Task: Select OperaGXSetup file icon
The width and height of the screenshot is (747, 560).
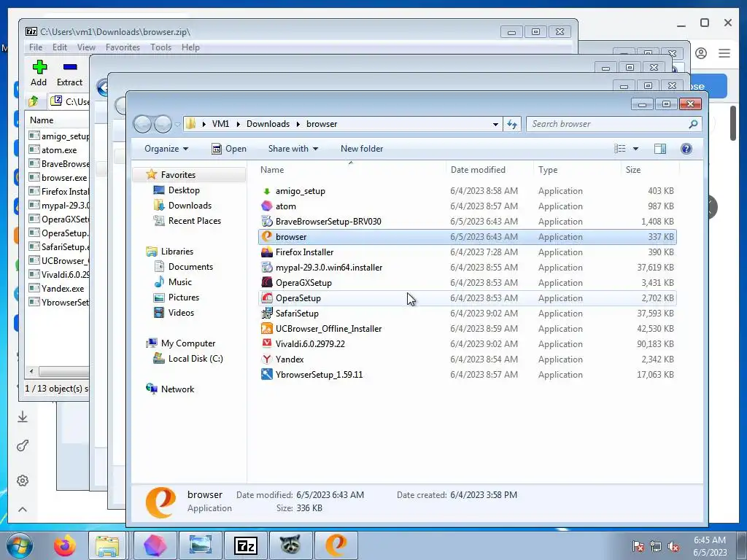Action: coord(267,282)
